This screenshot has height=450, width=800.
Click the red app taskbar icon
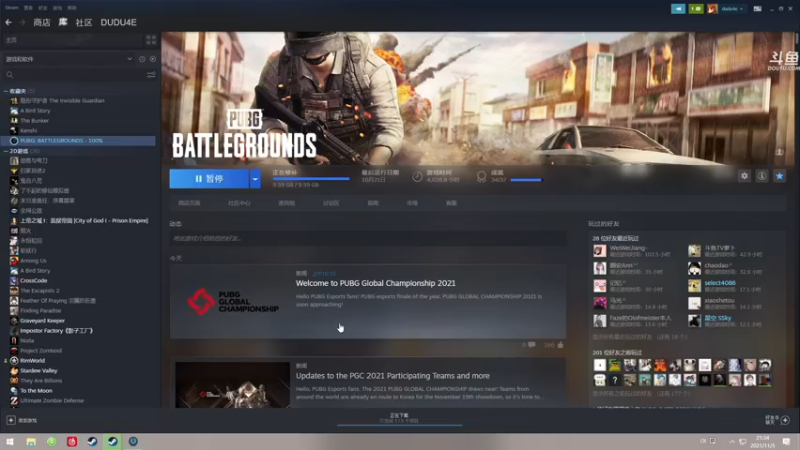point(72,441)
